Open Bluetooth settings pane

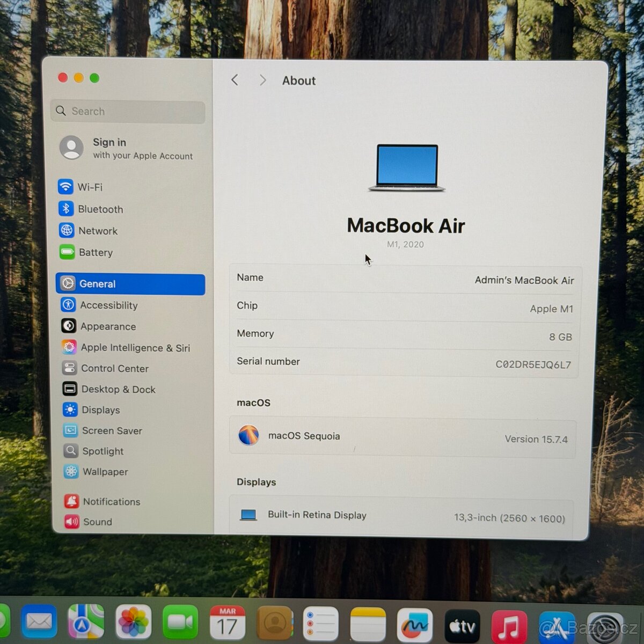coord(91,209)
